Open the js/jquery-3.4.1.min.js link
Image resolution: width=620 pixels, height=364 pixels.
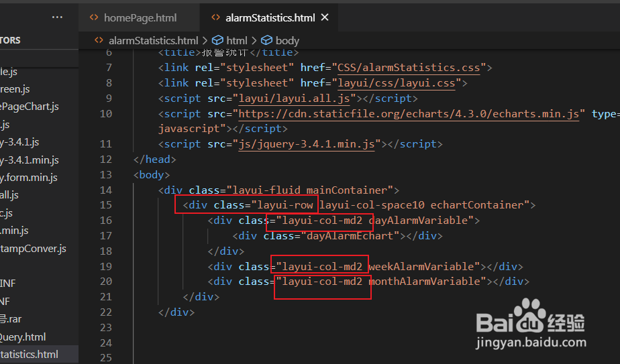coord(307,144)
